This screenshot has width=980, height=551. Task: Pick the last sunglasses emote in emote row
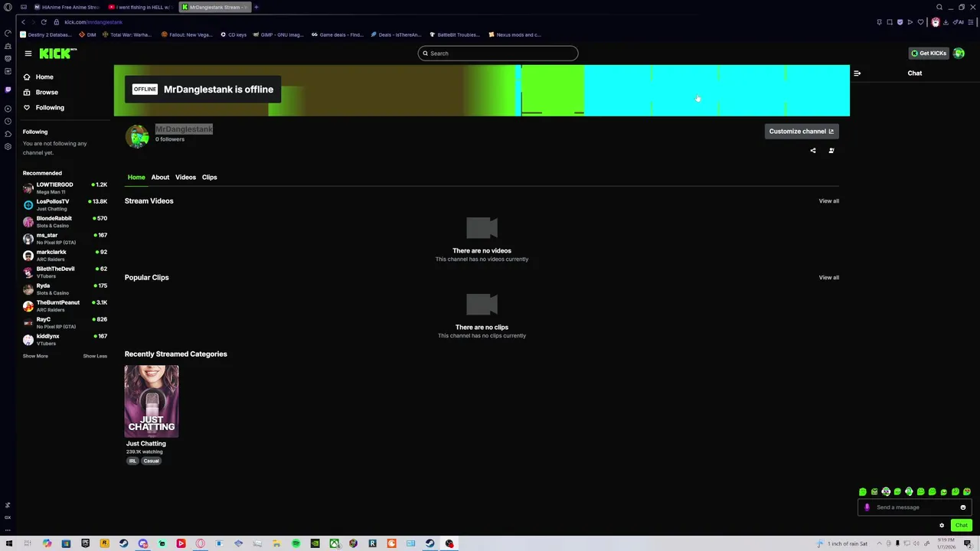click(x=967, y=492)
